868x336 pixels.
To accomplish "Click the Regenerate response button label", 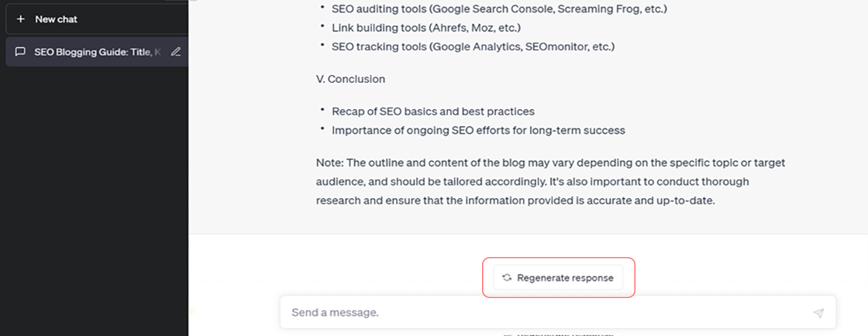I will point(565,278).
